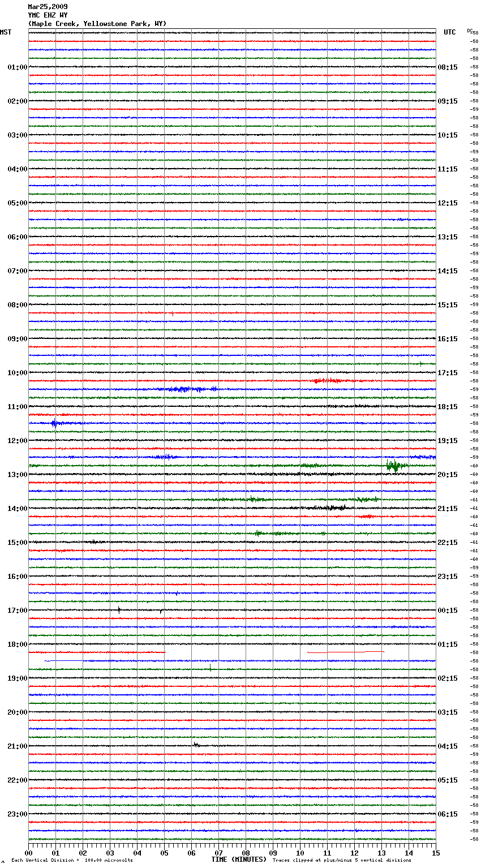481x868 pixels.
Task: Click the 20:15 UTC time label
Action: (x=448, y=475)
